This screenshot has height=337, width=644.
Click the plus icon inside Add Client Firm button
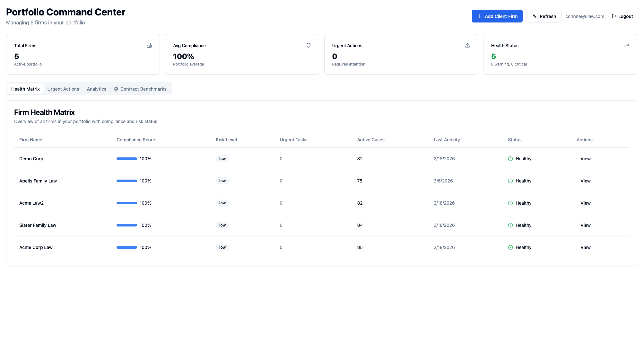tap(480, 16)
